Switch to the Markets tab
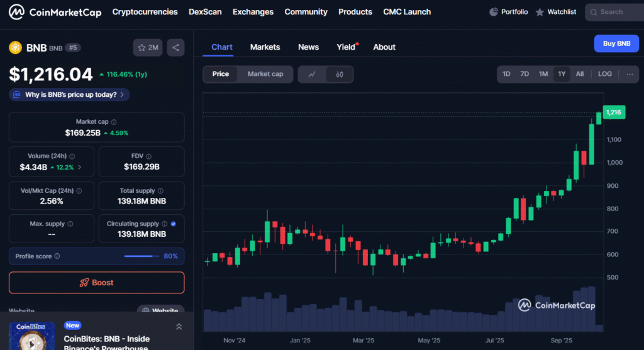 tap(265, 47)
